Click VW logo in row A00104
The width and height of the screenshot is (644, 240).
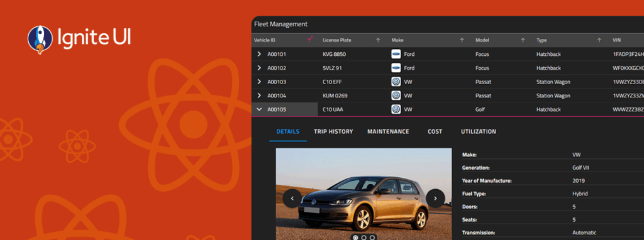[x=396, y=95]
